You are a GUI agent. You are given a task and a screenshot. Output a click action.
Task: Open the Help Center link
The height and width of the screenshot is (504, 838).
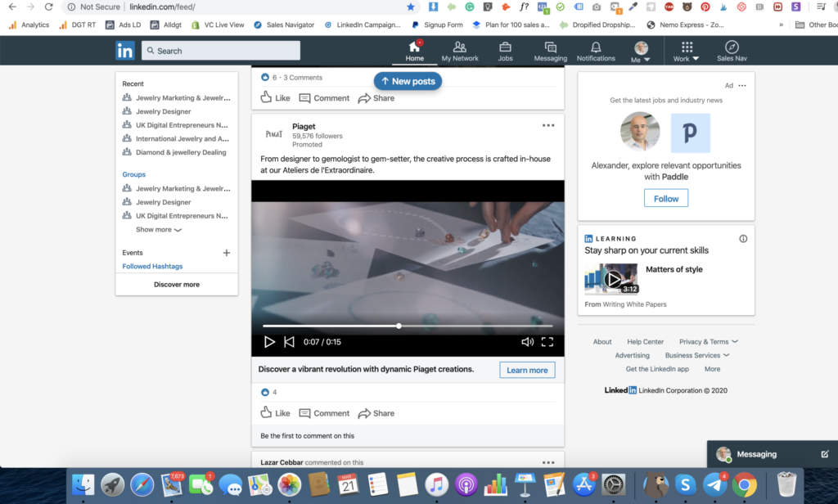click(645, 341)
